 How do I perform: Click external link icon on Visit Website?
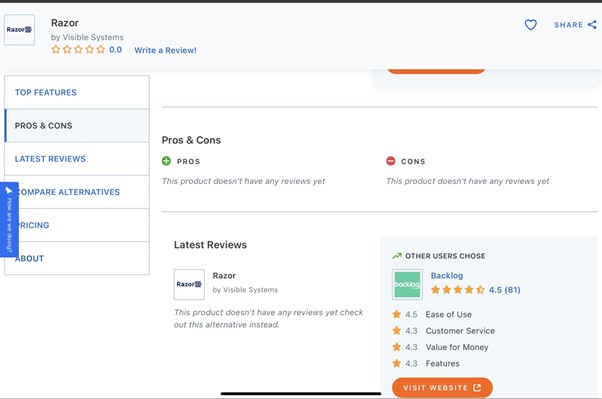coord(477,387)
